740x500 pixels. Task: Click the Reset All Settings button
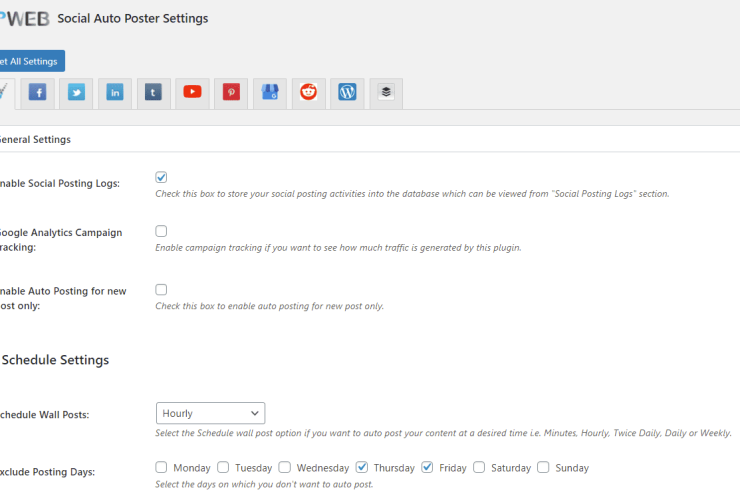pyautogui.click(x=30, y=61)
